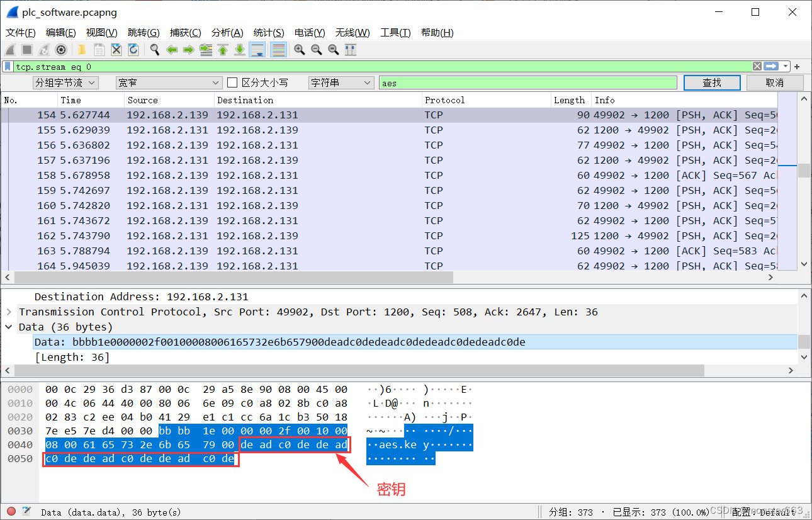Click the zoom out magnifier icon
The image size is (812, 520).
pos(317,50)
